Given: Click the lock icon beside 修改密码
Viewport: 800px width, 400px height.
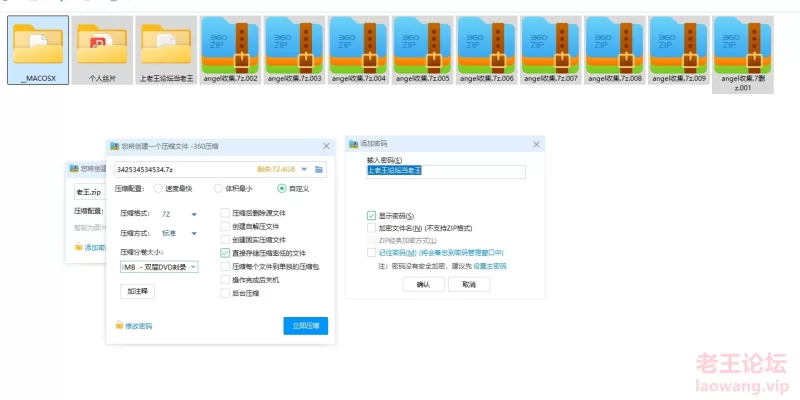Looking at the screenshot, I should 119,325.
